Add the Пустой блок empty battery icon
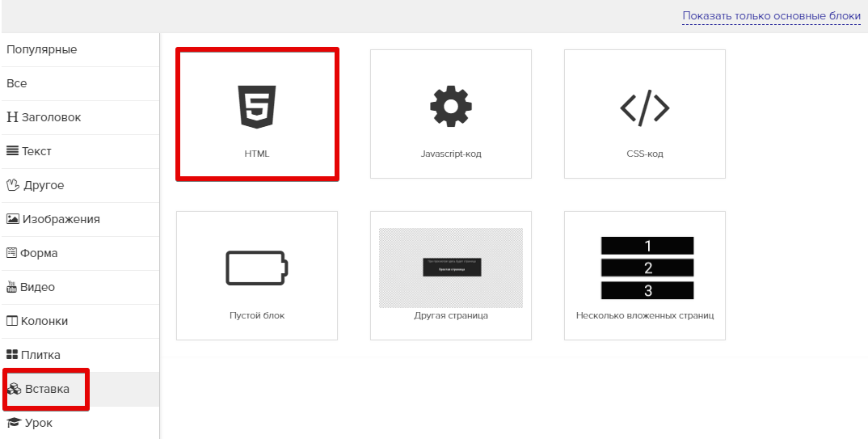The height and width of the screenshot is (439, 868). 256,268
